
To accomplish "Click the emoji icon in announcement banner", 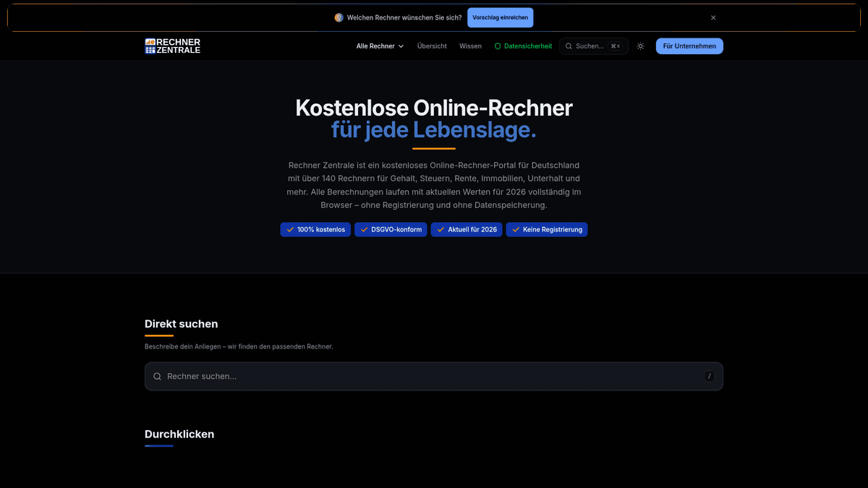I will [x=339, y=17].
